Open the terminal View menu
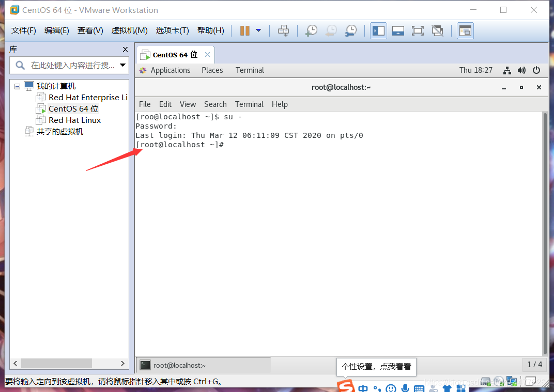 188,104
